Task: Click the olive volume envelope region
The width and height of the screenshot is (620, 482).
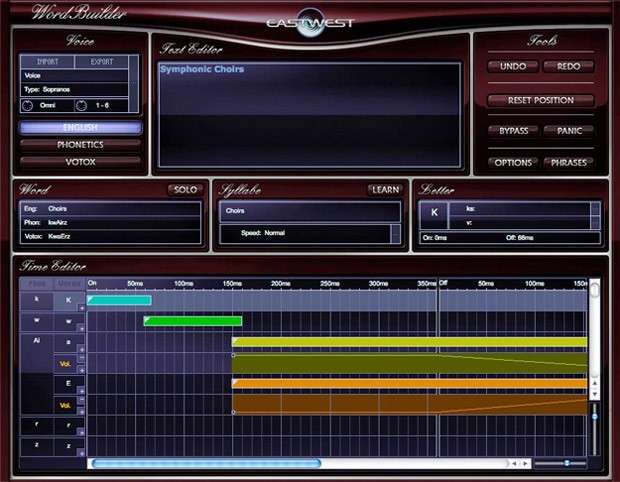Action: (410, 363)
